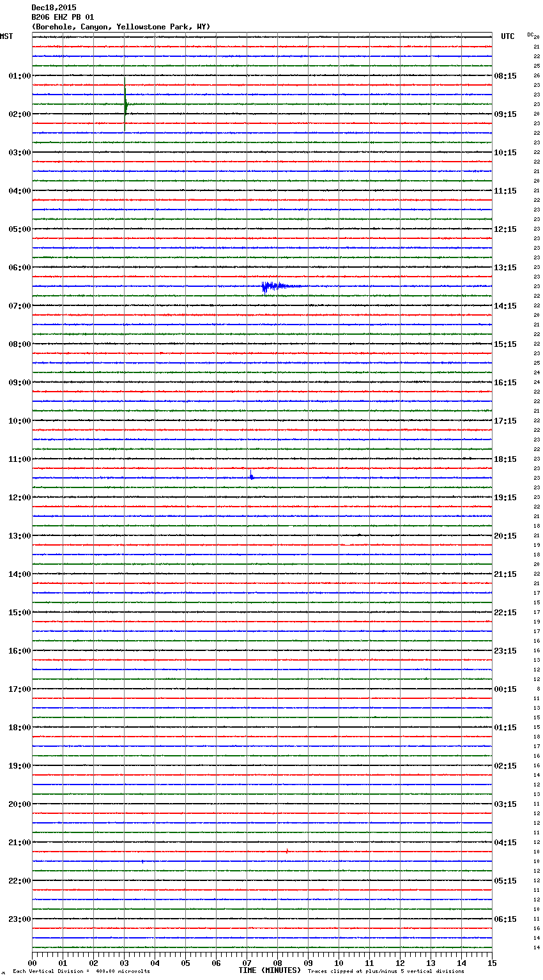Image resolution: width=543 pixels, height=980 pixels.
Task: Click the Each Vertical Division 400.00 microvolts note
Action: coord(82,972)
